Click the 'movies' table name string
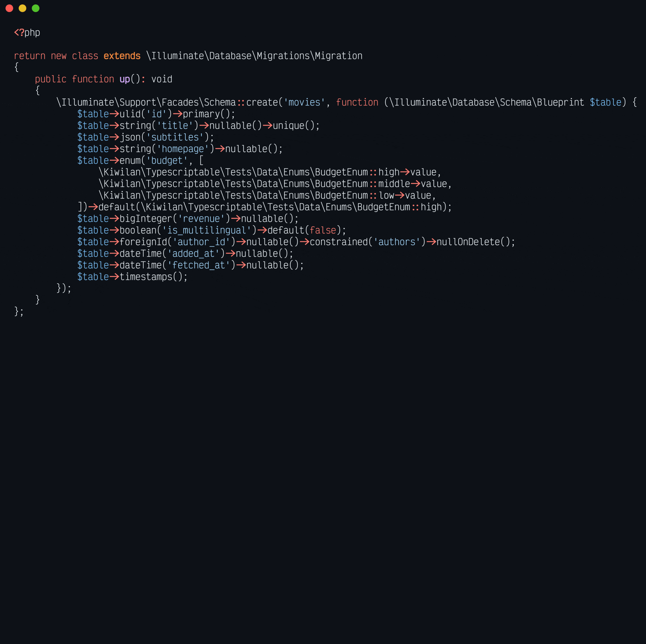Screen dimensions: 646x644 click(304, 102)
